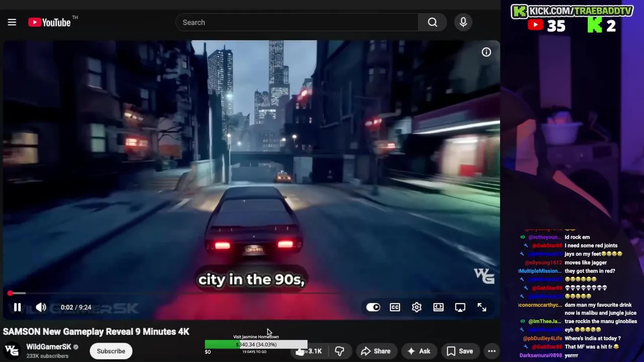
Task: Switch to theater mode view
Action: point(438,307)
